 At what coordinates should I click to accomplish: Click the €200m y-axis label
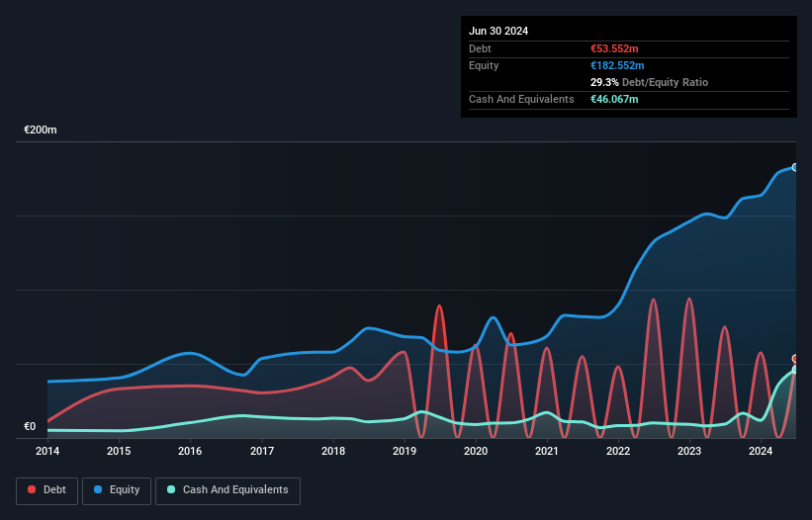[41, 130]
